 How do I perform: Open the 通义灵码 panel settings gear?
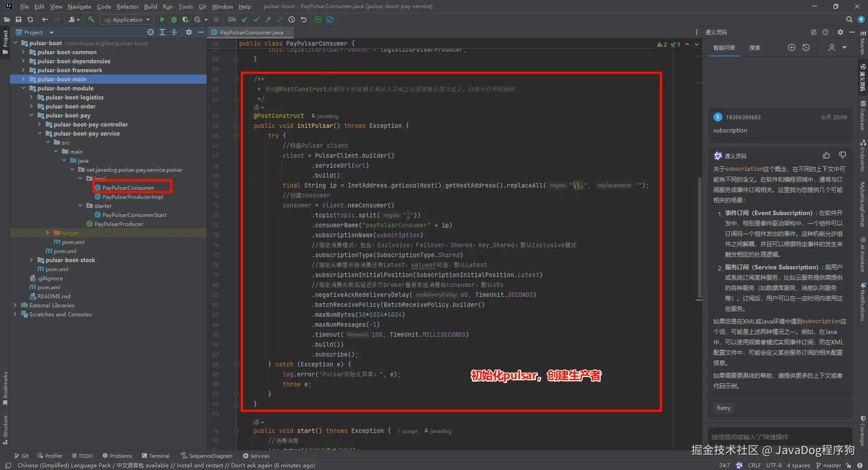click(840, 32)
